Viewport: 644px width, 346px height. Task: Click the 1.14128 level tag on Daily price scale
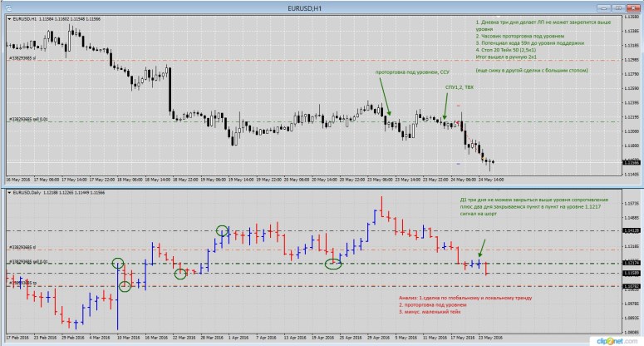(x=632, y=231)
